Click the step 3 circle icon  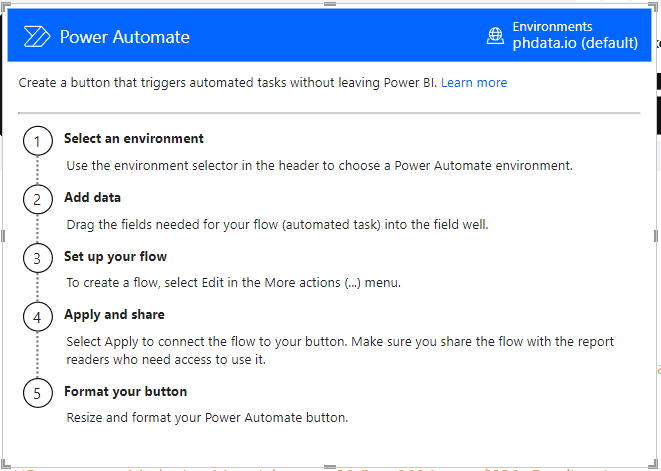(x=37, y=259)
